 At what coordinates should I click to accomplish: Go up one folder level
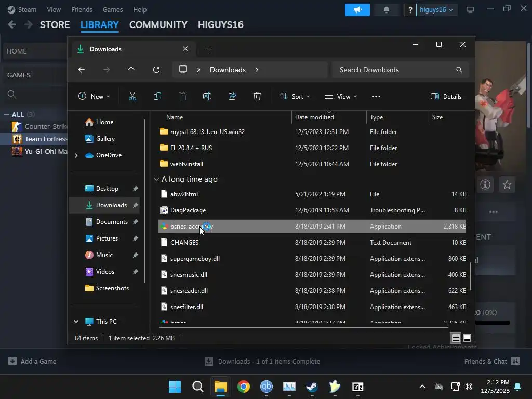[x=131, y=70]
